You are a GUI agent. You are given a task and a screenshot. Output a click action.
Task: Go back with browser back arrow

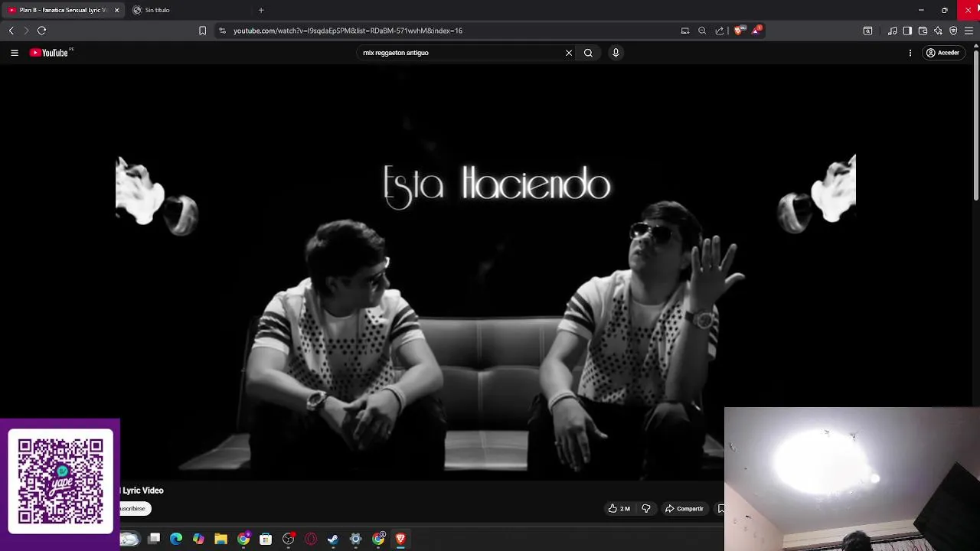[x=11, y=31]
